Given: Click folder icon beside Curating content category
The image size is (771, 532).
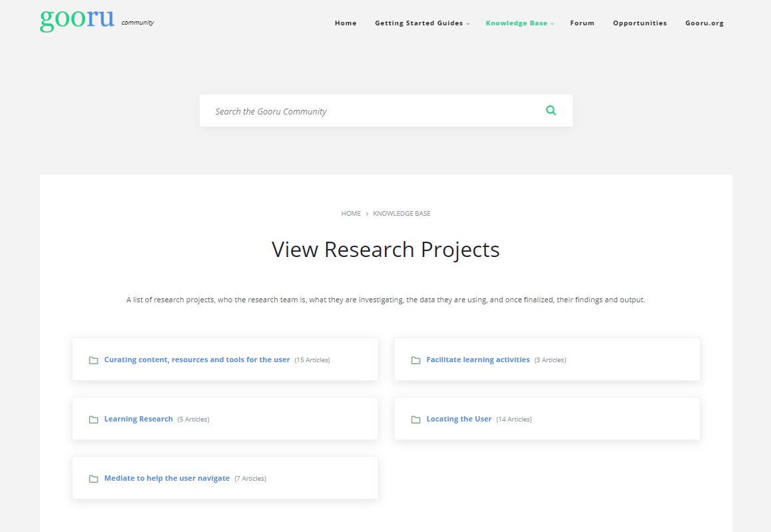Looking at the screenshot, I should coord(93,360).
